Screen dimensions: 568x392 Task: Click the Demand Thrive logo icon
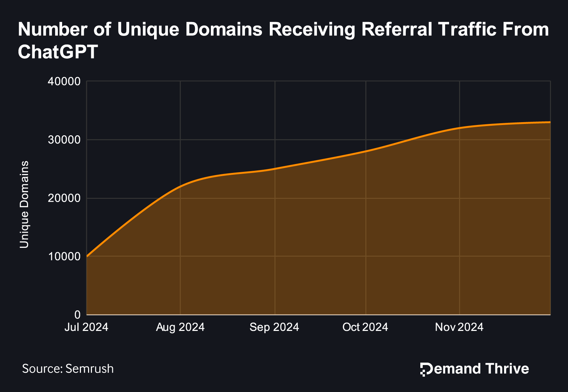pyautogui.click(x=426, y=369)
